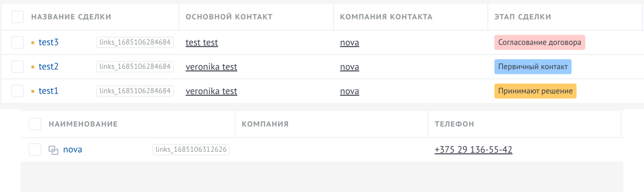Select the nova company row checkbox
This screenshot has height=192, width=644.
click(35, 150)
